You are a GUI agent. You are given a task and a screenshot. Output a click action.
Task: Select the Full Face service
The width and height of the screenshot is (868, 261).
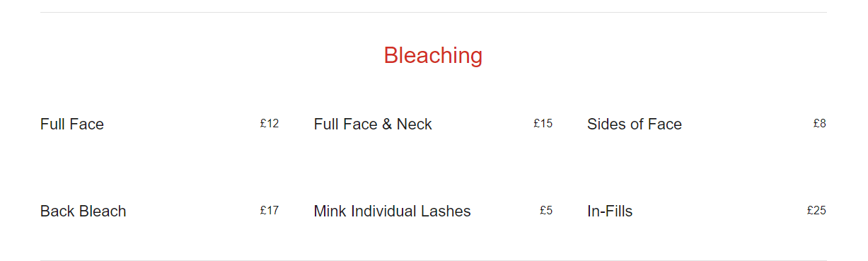[72, 124]
